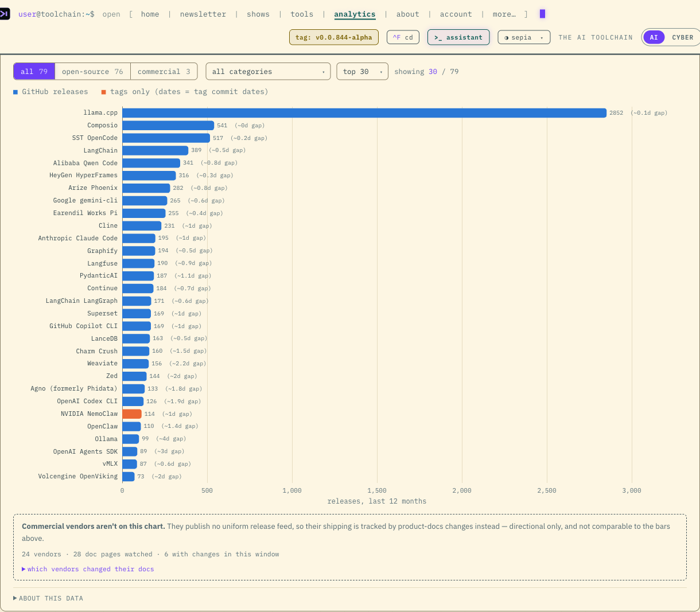The height and width of the screenshot is (612, 700).
Task: Click the blue GitHub releases legend square
Action: pos(15,92)
